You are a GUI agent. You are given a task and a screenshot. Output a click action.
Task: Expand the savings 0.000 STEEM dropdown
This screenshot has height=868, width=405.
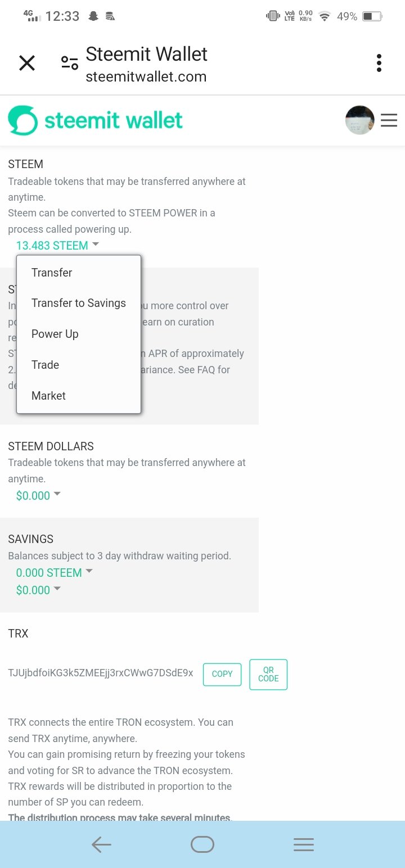pos(54,573)
